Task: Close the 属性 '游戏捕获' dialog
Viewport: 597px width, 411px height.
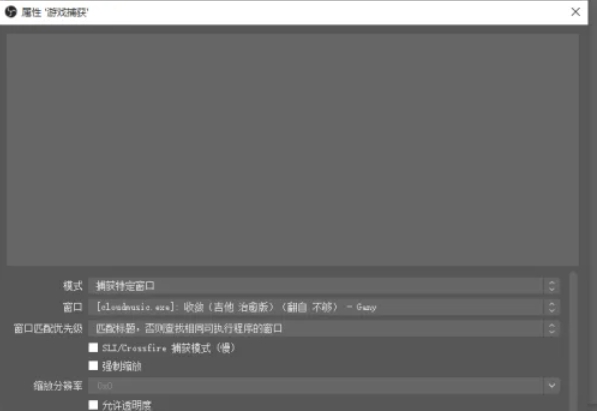Action: pos(575,12)
